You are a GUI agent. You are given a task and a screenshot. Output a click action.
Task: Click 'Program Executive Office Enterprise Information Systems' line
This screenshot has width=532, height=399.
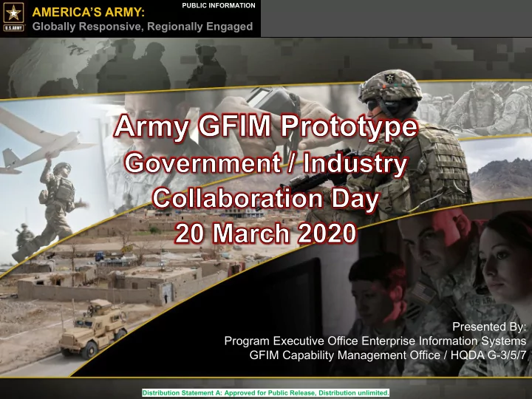(x=375, y=341)
